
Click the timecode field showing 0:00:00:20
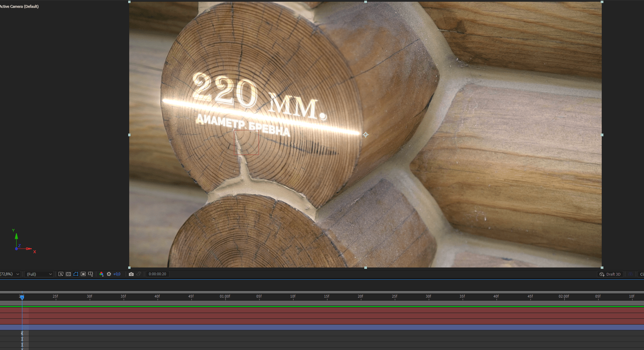(157, 274)
